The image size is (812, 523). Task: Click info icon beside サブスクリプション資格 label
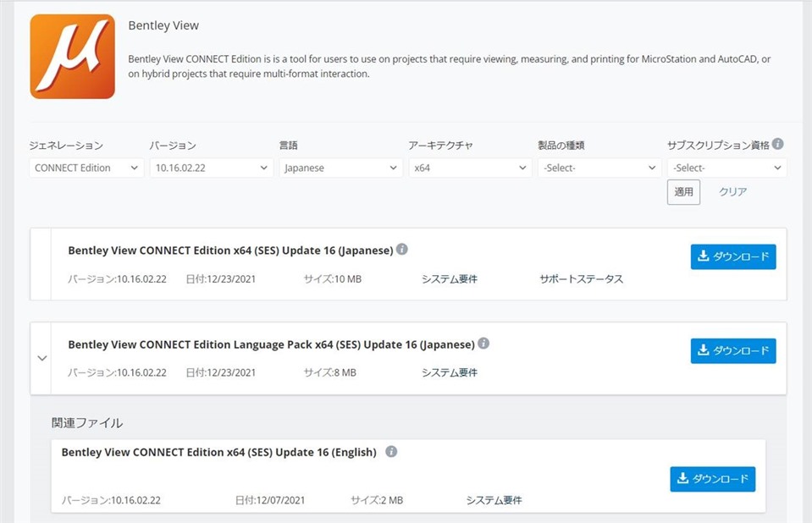pyautogui.click(x=777, y=145)
